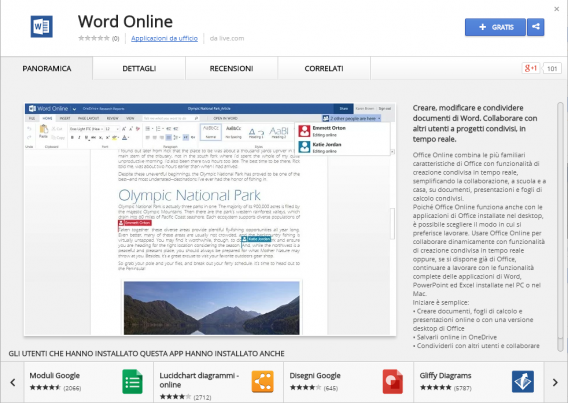Select the HOME ribbon tab in preview
568x403 pixels.
(x=47, y=118)
